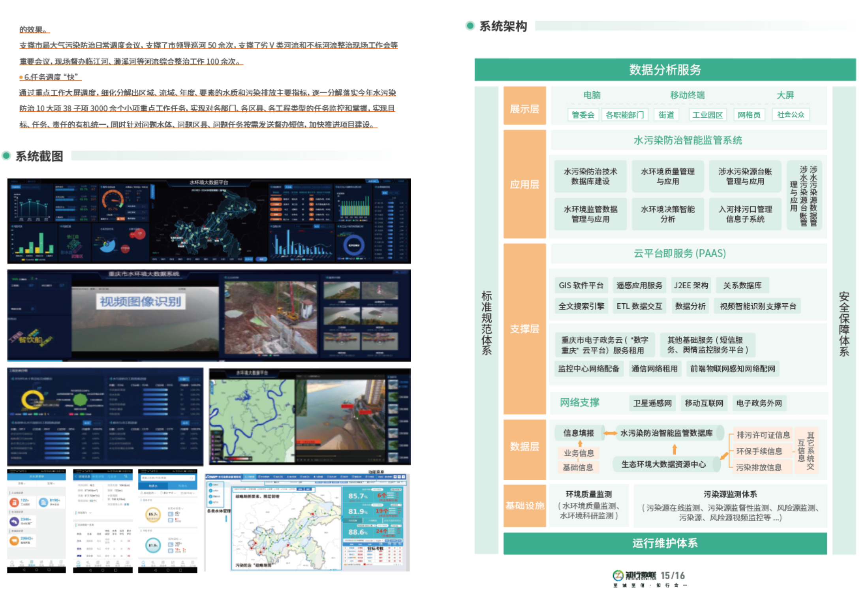The image size is (868, 590).
Task: Open the mobile screenshot with 85.7 circular gauge
Action: (168, 521)
